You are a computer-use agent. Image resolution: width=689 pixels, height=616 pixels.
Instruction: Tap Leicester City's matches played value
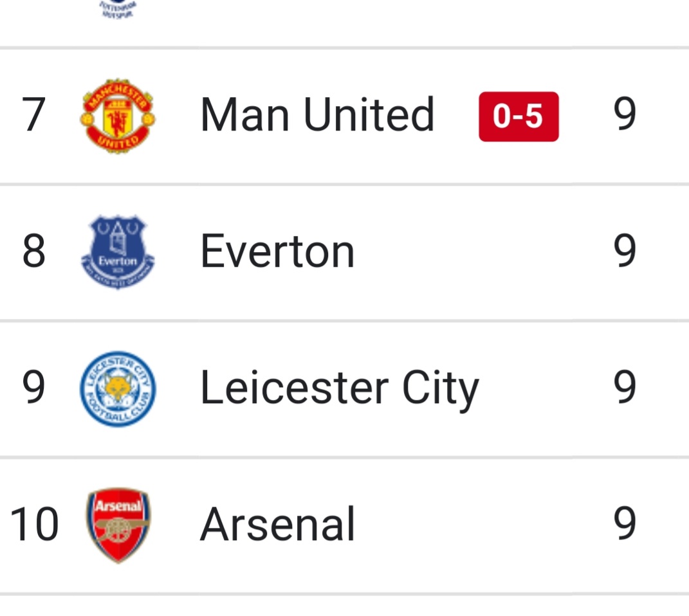[624, 388]
